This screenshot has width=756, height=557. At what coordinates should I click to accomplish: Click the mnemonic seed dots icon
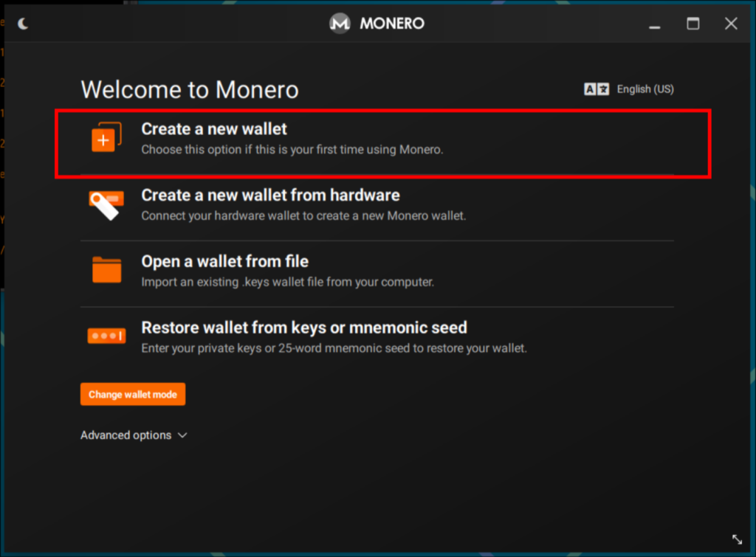pos(106,335)
